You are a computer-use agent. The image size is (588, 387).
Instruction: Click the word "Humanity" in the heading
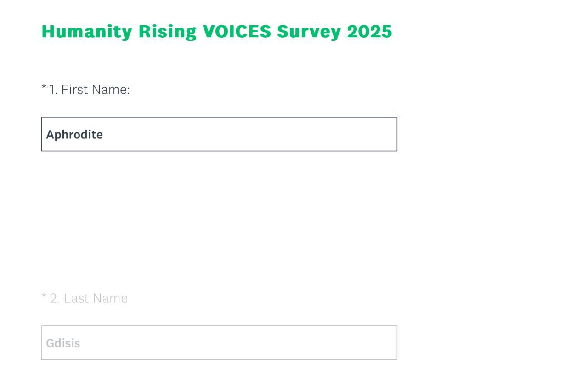pyautogui.click(x=87, y=32)
